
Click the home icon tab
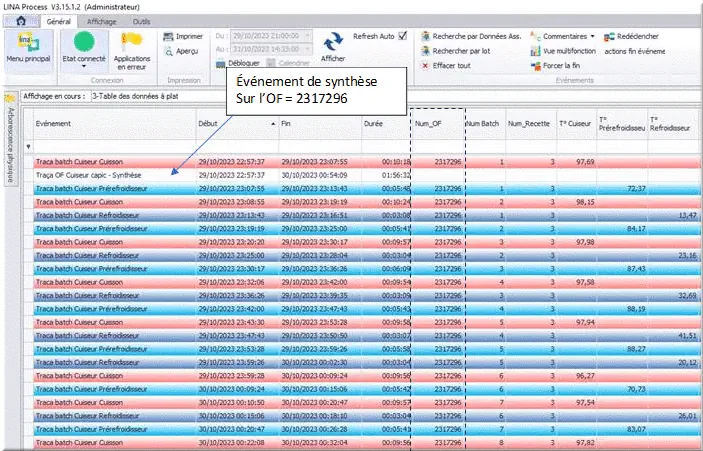(x=21, y=21)
